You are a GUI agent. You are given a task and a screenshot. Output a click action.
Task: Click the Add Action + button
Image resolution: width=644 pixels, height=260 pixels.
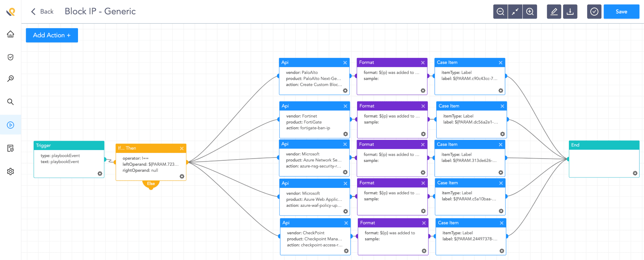52,35
